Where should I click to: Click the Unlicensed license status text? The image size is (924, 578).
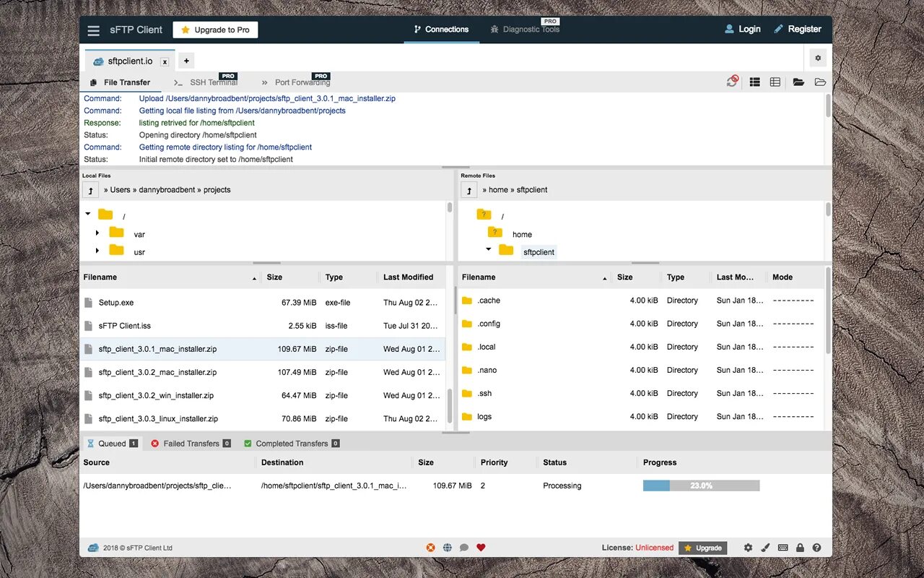[654, 548]
